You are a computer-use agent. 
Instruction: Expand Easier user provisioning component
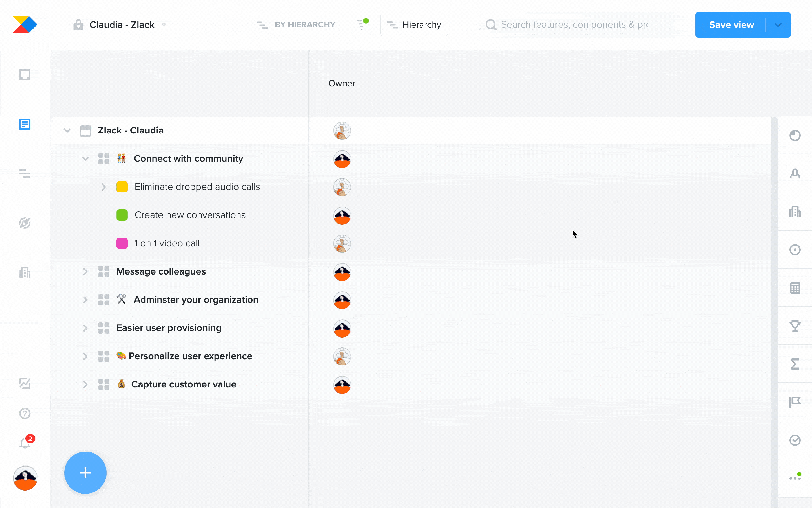85,328
